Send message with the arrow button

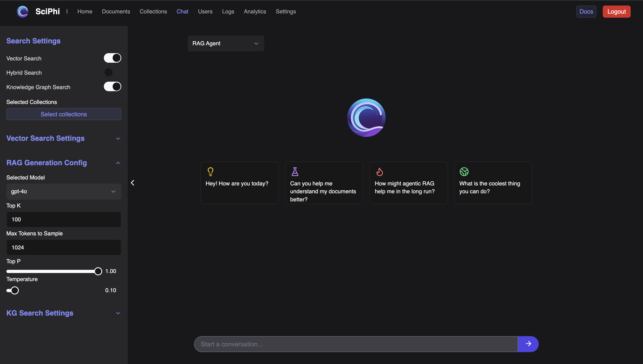[528, 344]
